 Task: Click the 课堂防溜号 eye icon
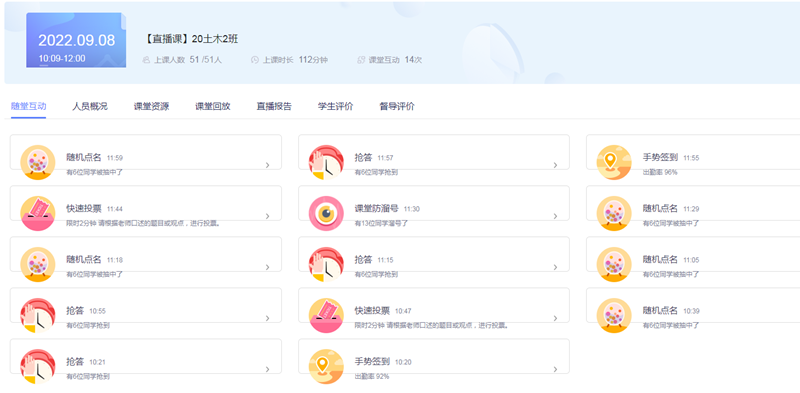[326, 213]
